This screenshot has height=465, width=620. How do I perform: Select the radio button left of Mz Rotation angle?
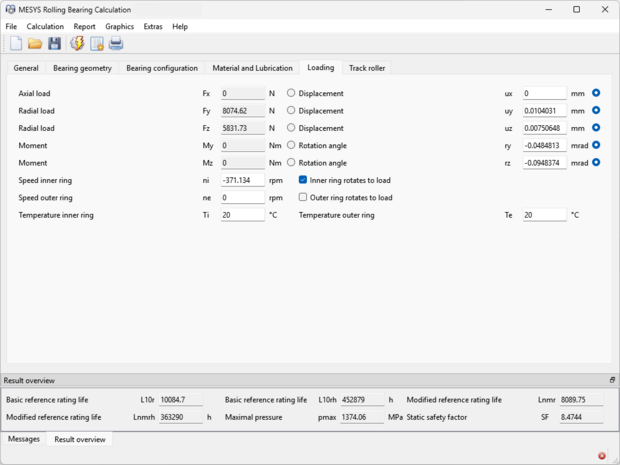pos(291,163)
